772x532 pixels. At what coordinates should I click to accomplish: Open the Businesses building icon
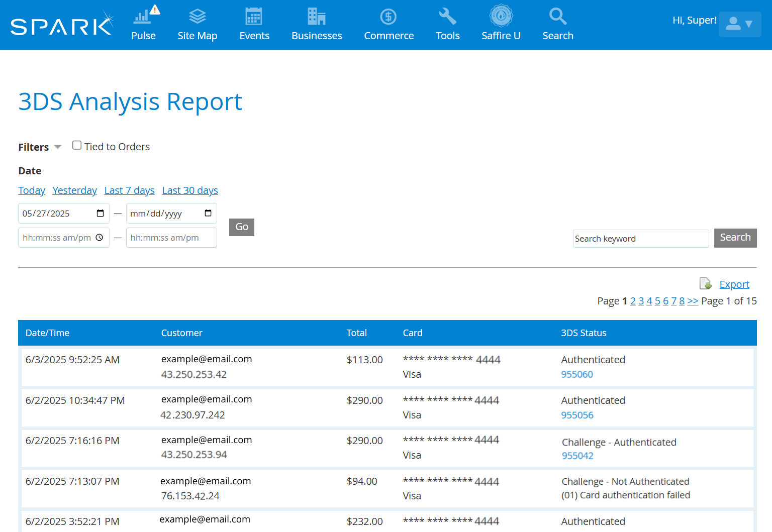point(317,17)
